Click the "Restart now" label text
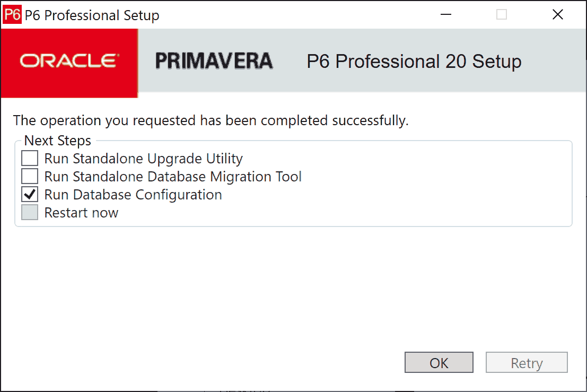This screenshot has width=587, height=392. pos(81,213)
